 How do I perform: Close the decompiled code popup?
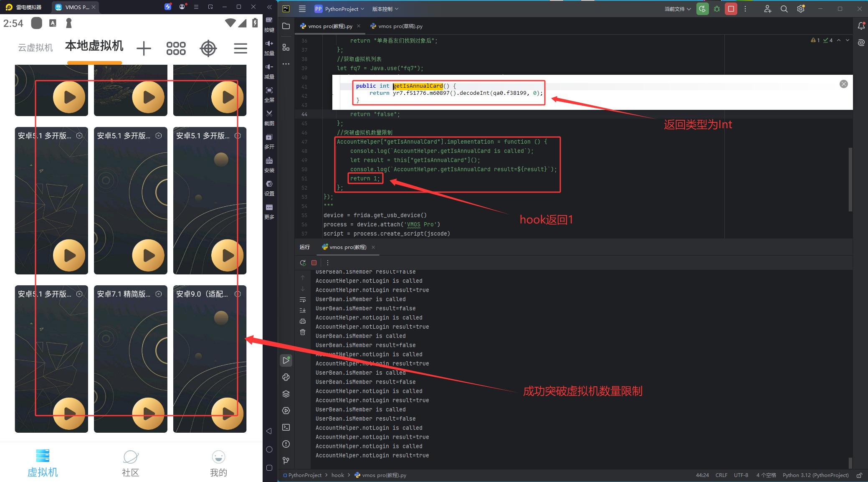tap(844, 84)
